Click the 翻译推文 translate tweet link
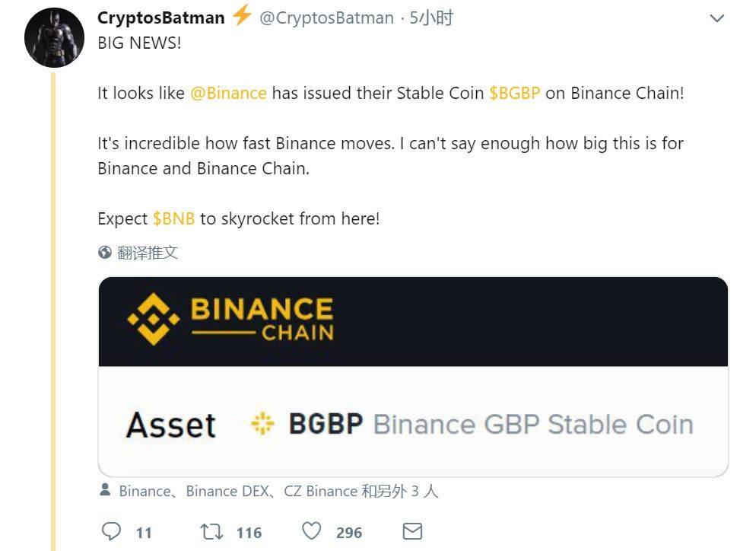Image resolution: width=756 pixels, height=551 pixels. (x=148, y=253)
